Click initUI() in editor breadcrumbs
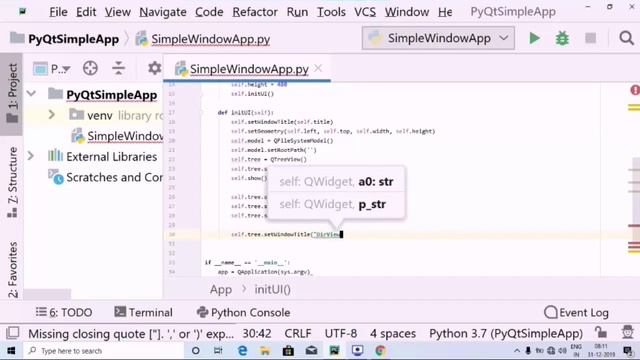The width and height of the screenshot is (640, 360). pos(273,290)
